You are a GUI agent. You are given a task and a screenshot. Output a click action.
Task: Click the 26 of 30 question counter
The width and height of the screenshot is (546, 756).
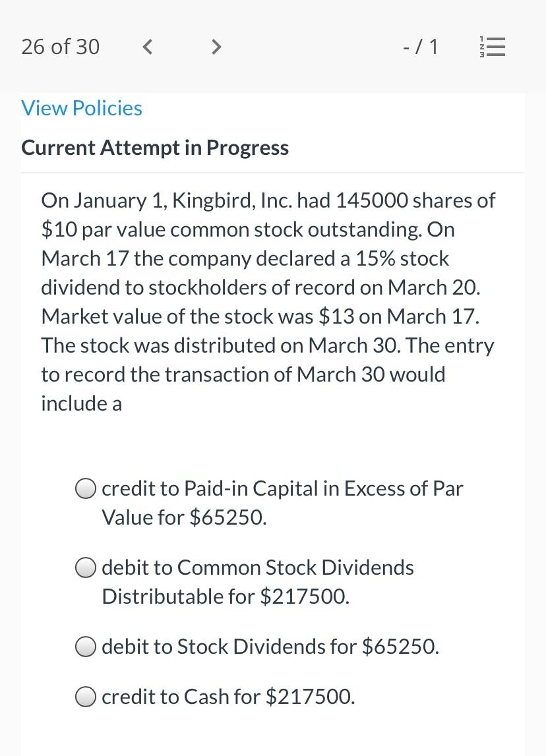click(x=60, y=47)
